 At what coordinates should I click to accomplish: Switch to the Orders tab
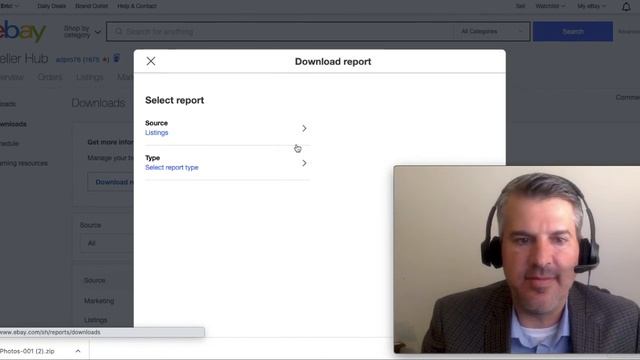pos(50,77)
